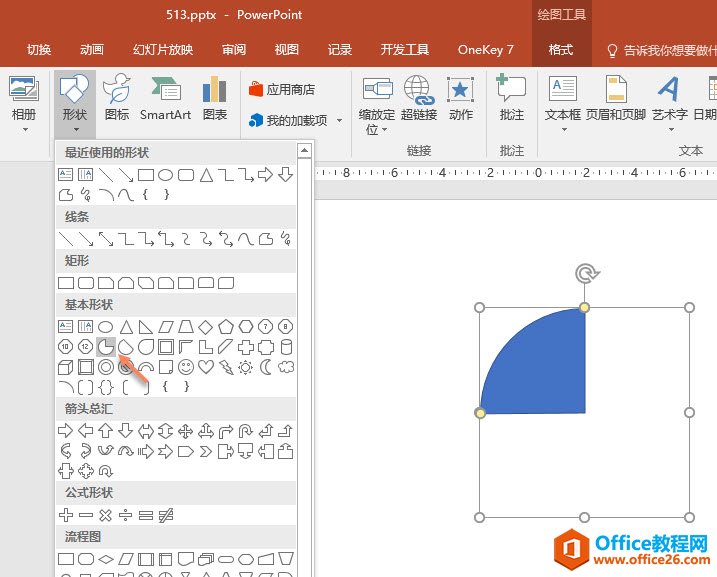Insert a Chart (图表)
This screenshot has height=577, width=717.
pyautogui.click(x=214, y=97)
